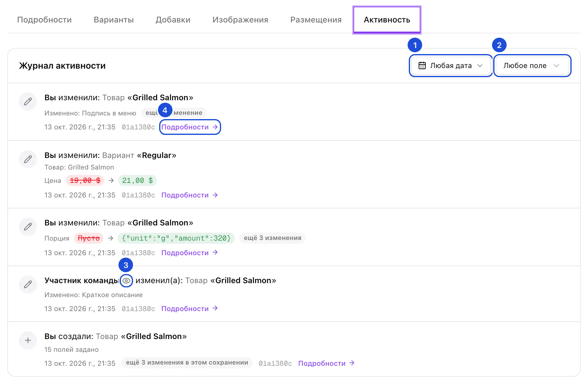
Task: Click 01a1380c hash in Вариант Regular entry
Action: click(x=138, y=195)
